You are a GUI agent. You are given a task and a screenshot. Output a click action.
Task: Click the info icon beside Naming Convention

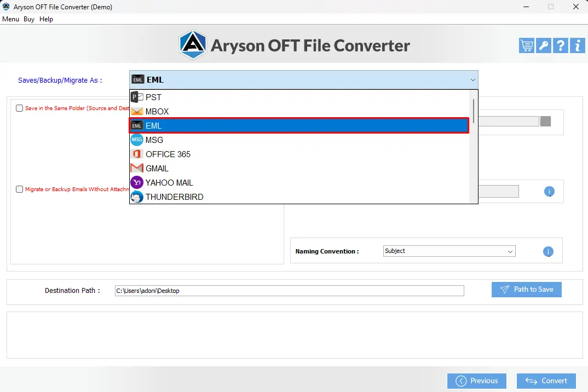[x=548, y=252]
